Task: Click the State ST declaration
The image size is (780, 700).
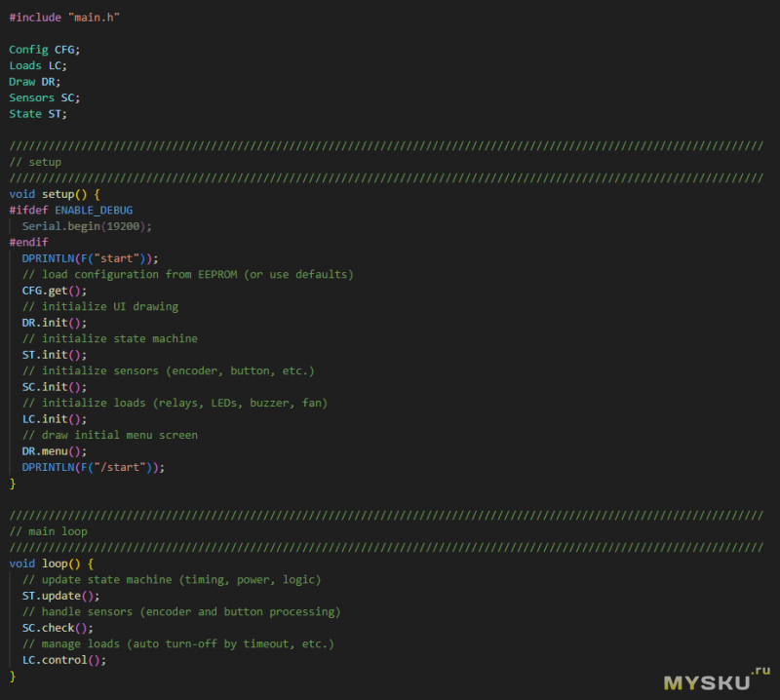Action: 39,114
